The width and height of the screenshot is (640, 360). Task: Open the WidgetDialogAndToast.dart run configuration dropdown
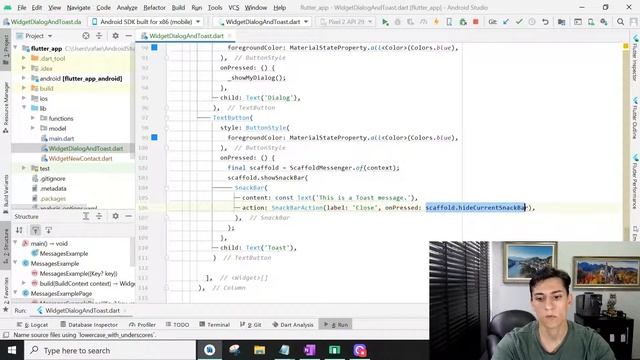pyautogui.click(x=262, y=22)
